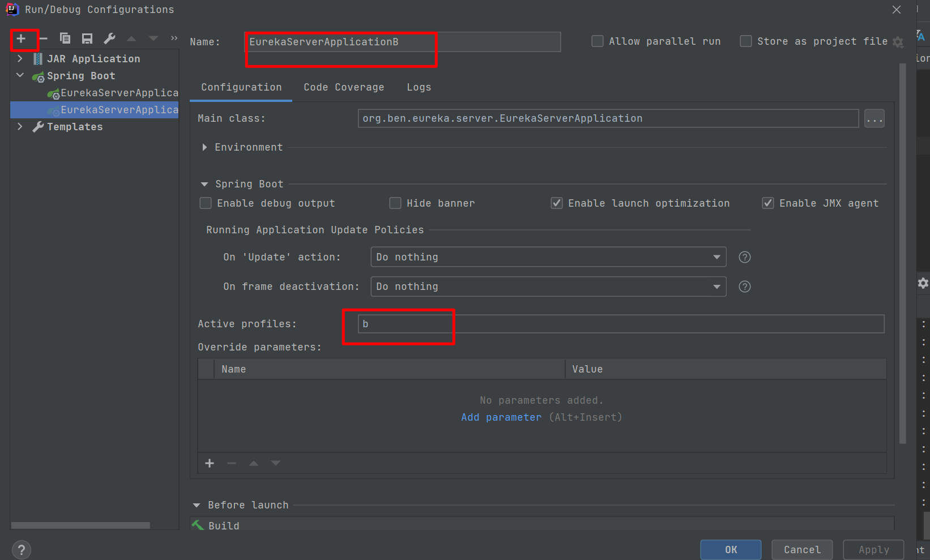Add a new run configuration
930x560 pixels.
click(21, 39)
